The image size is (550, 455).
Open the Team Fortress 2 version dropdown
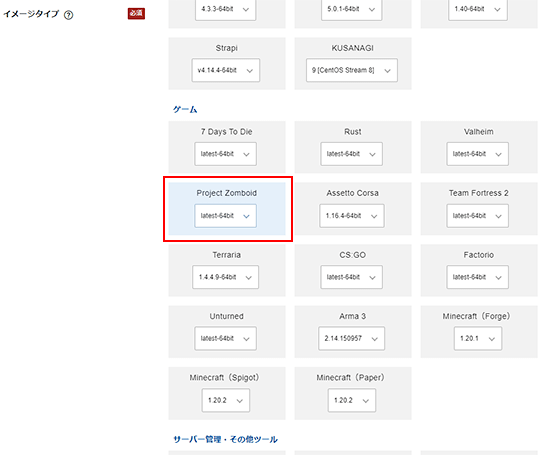(477, 216)
